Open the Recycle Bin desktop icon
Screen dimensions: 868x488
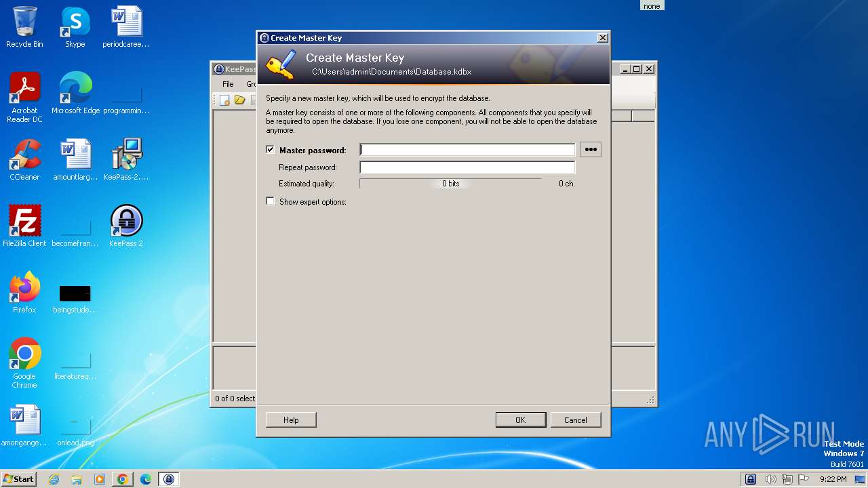pos(24,27)
